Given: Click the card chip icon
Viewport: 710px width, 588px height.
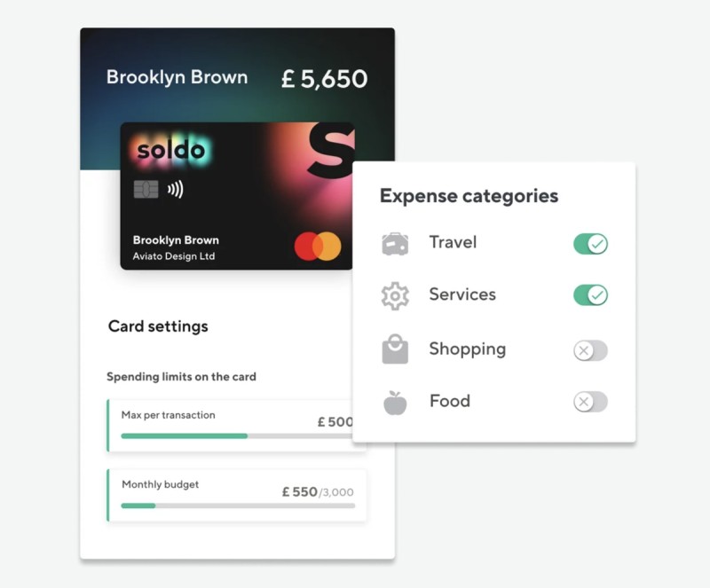Looking at the screenshot, I should click(x=148, y=189).
